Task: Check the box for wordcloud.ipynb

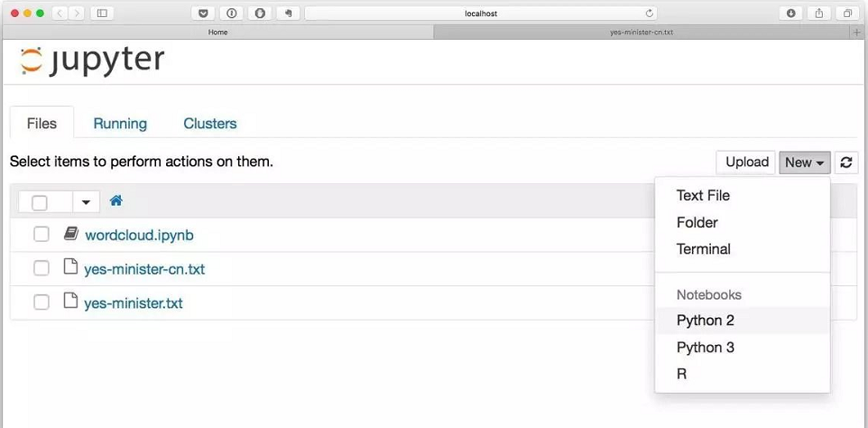Action: click(x=41, y=235)
